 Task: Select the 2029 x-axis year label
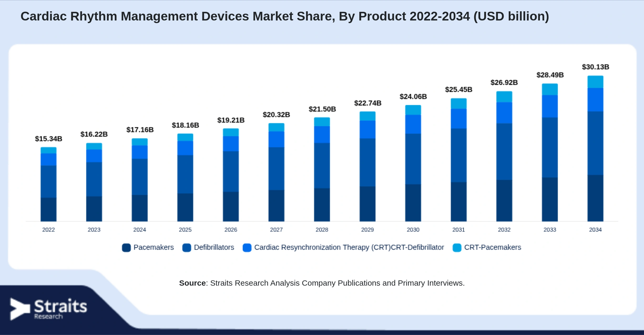click(x=367, y=230)
